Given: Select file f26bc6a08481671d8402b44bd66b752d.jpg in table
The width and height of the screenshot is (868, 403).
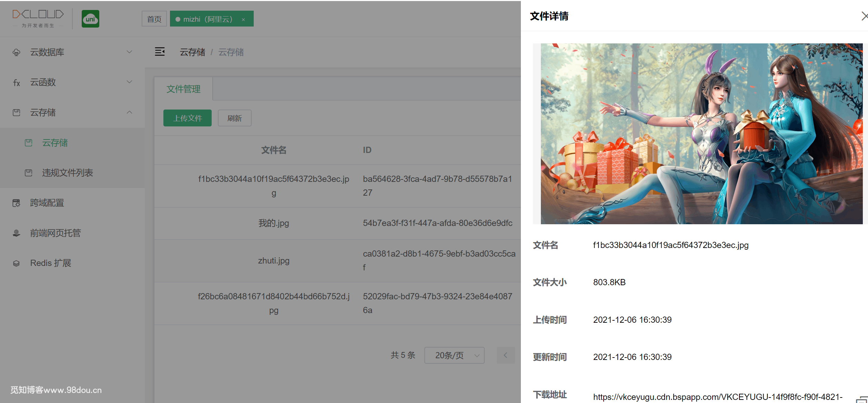Looking at the screenshot, I should [274, 303].
